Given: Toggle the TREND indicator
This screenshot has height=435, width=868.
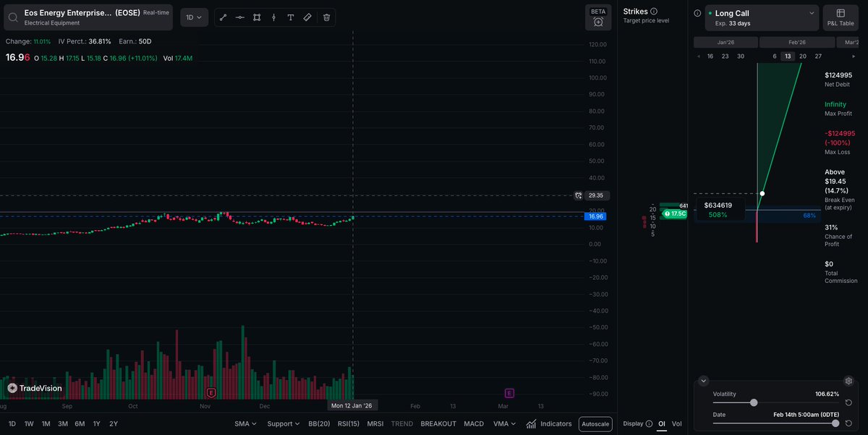Looking at the screenshot, I should tap(402, 424).
